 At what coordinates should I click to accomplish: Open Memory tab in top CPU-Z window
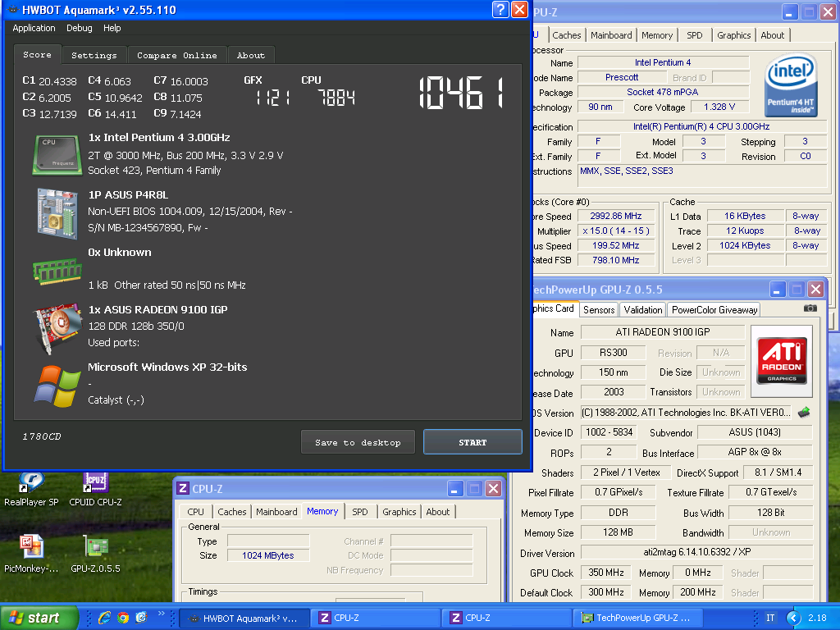(x=657, y=35)
